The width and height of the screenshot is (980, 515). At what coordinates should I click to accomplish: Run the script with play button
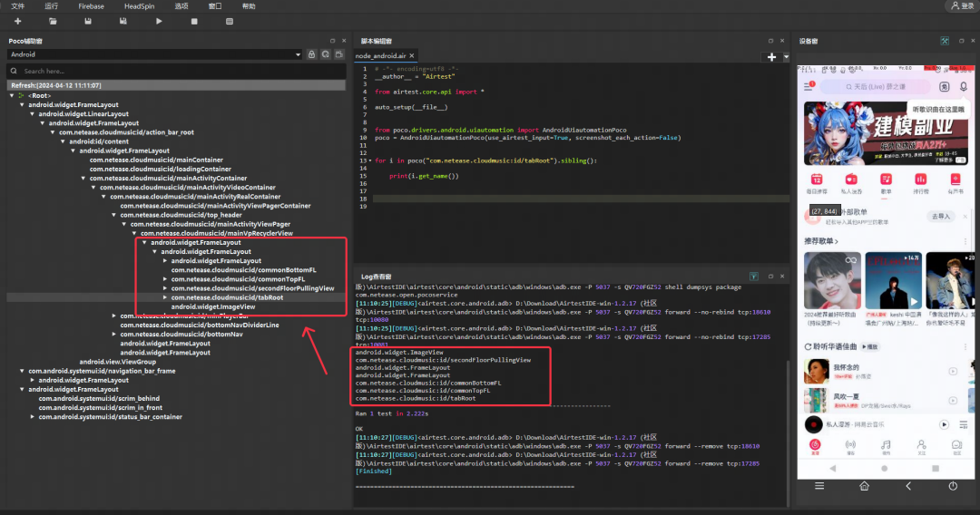pos(160,21)
